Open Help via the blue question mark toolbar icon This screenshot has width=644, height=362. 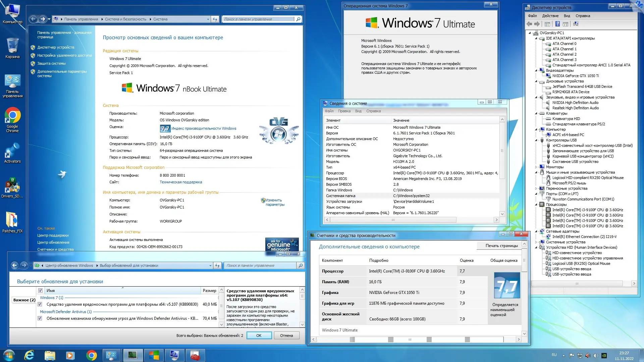coord(557,24)
